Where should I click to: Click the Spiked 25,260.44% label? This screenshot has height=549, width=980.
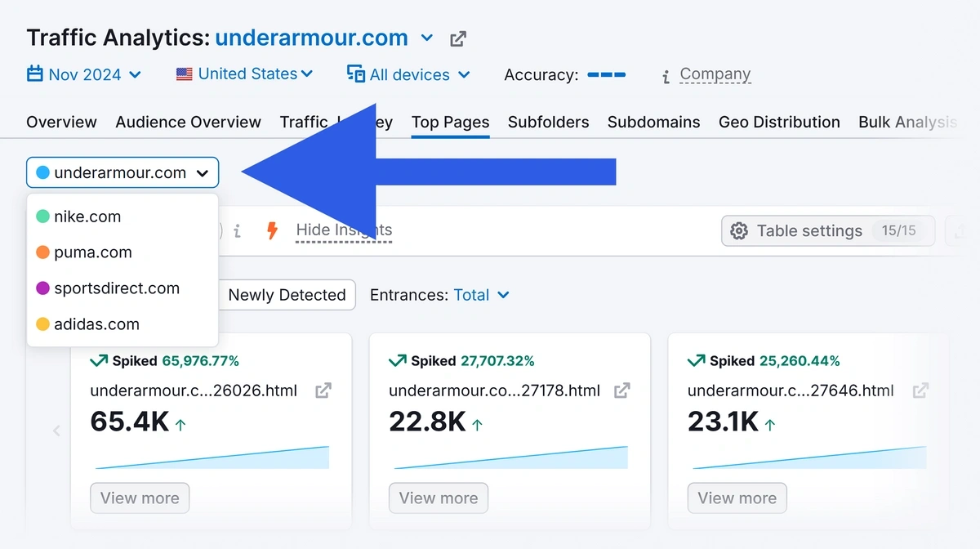click(x=764, y=360)
